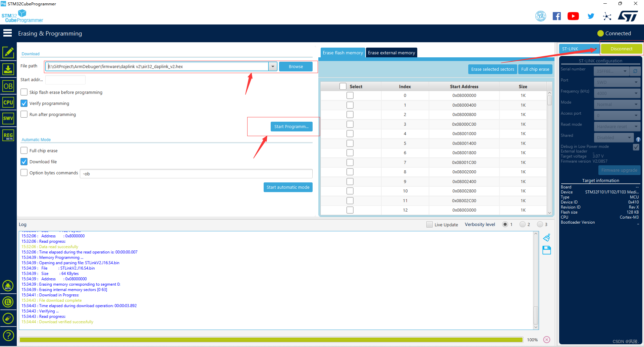This screenshot has width=644, height=347.
Task: Click the Full chip erase button
Action: pyautogui.click(x=535, y=69)
